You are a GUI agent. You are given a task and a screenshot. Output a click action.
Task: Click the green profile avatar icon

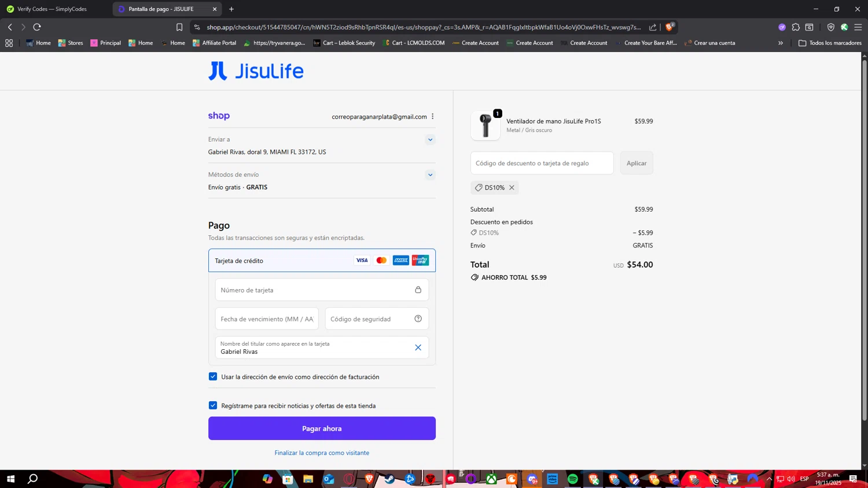[x=844, y=27]
